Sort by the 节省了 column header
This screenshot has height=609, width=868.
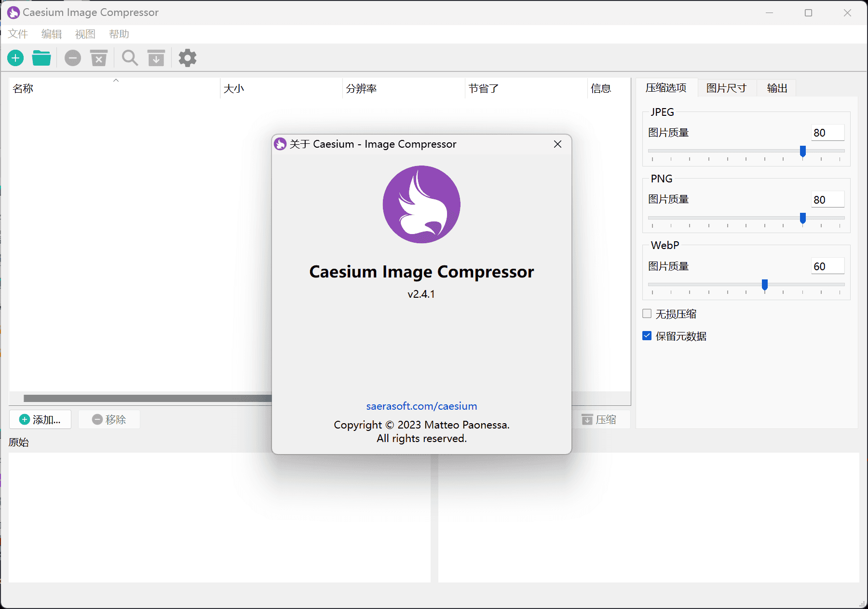(527, 88)
